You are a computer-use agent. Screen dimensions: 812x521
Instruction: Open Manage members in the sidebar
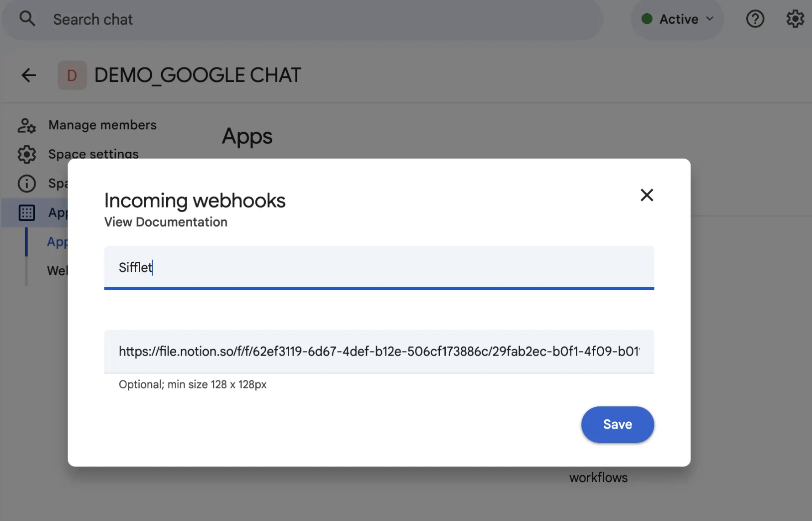tap(102, 125)
